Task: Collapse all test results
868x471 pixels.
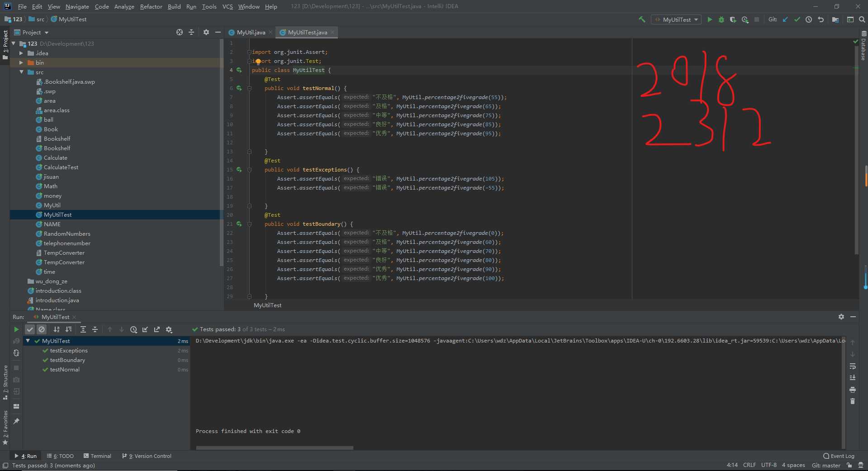Action: click(x=95, y=329)
